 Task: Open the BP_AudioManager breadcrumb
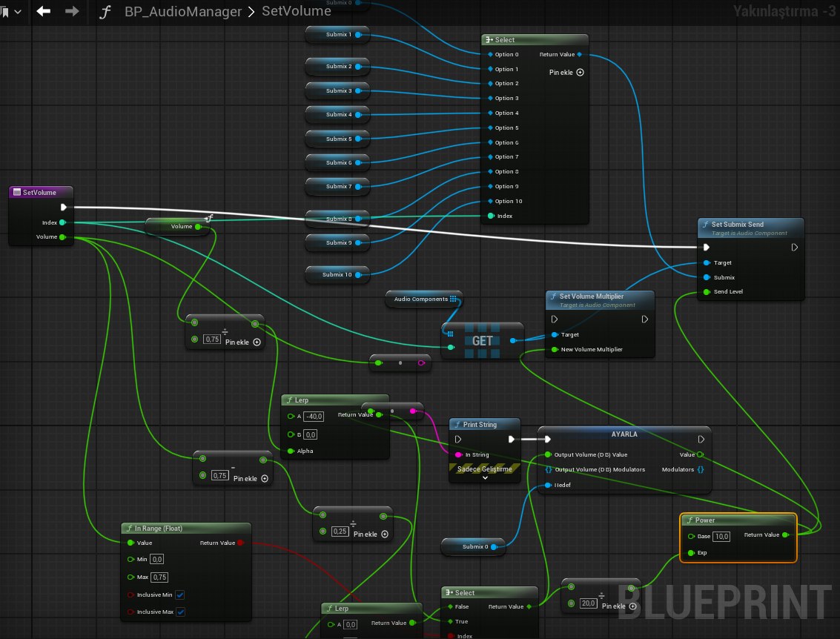click(x=182, y=11)
